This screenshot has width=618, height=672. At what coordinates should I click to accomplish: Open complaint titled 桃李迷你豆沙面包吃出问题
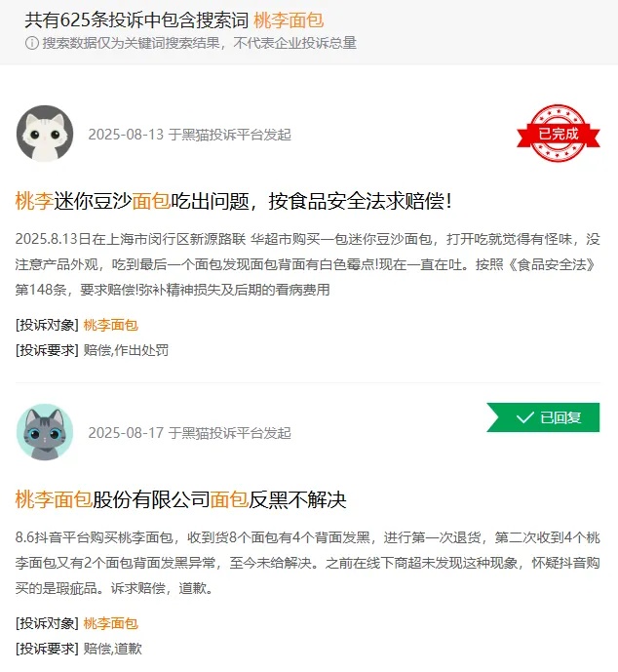(x=233, y=201)
